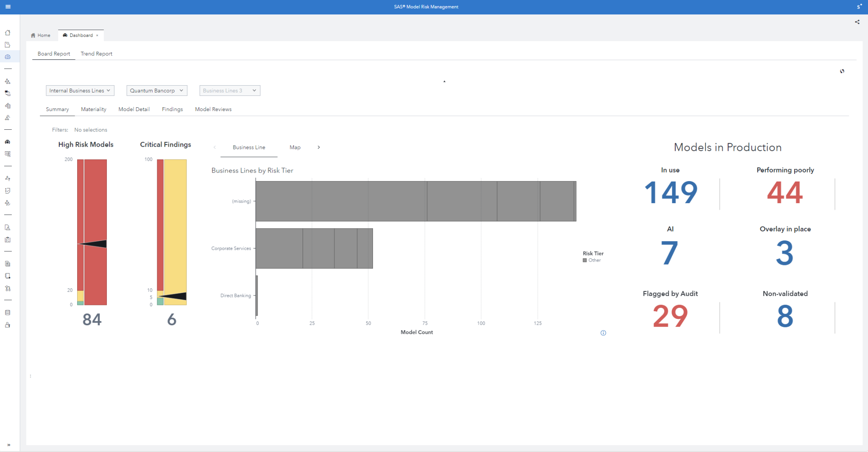Click the right chevron next to Map
Viewport: 868px width, 452px height.
pos(319,147)
